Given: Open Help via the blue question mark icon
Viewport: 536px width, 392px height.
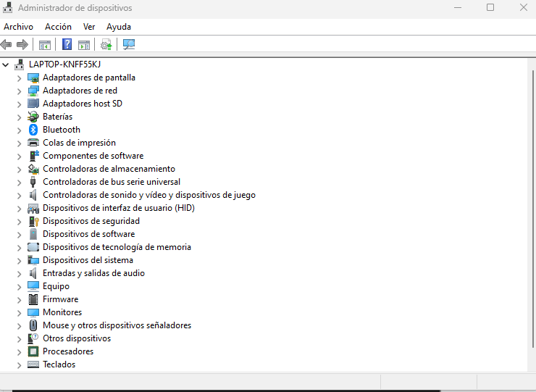Looking at the screenshot, I should click(x=67, y=44).
